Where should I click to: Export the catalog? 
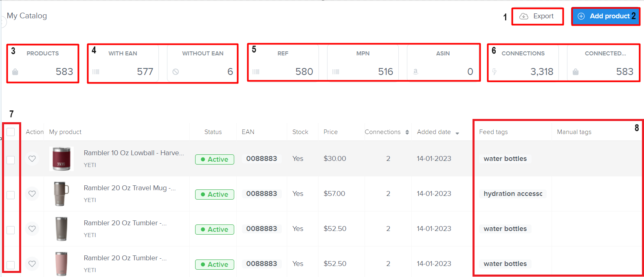point(537,16)
